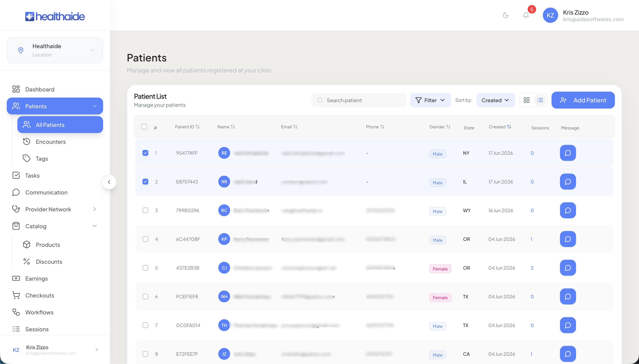Check row 7 patient 0C0FA014
This screenshot has height=364, width=639.
[x=145, y=325]
